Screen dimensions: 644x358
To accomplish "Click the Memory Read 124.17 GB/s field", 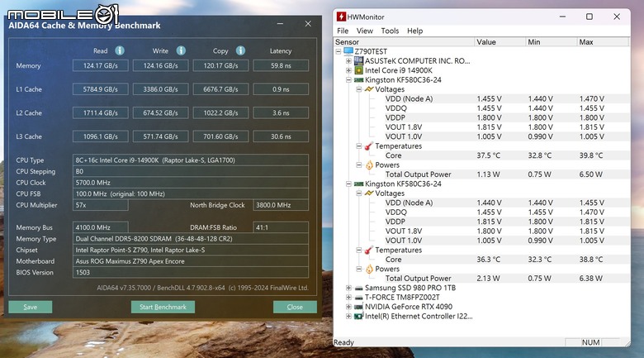I will point(101,65).
